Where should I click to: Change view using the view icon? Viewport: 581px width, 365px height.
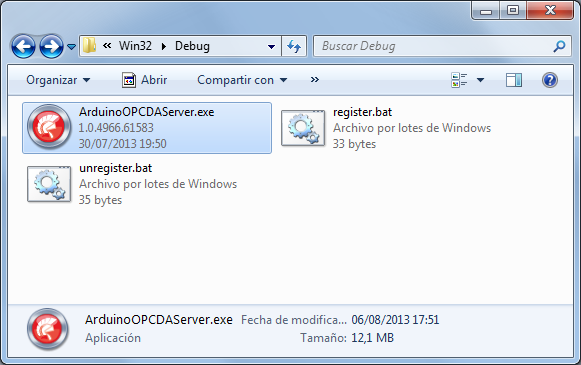pos(459,80)
